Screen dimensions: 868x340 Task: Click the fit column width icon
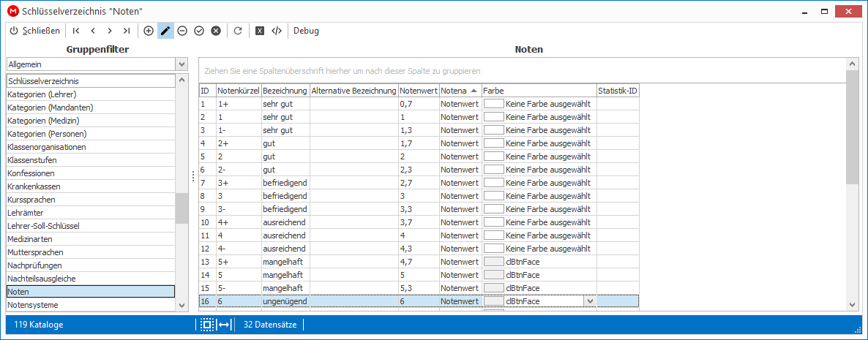coord(224,325)
